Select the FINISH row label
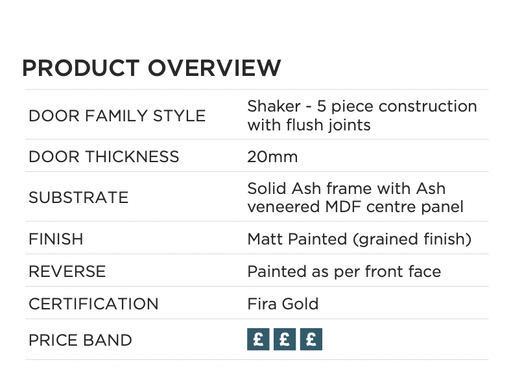The height and width of the screenshot is (384, 511). (56, 239)
